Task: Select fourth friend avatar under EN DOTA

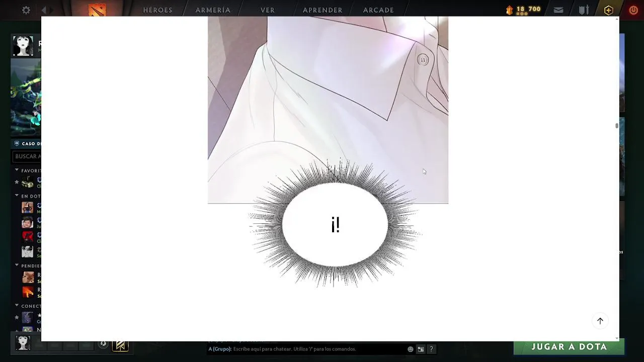Action: coord(27,251)
